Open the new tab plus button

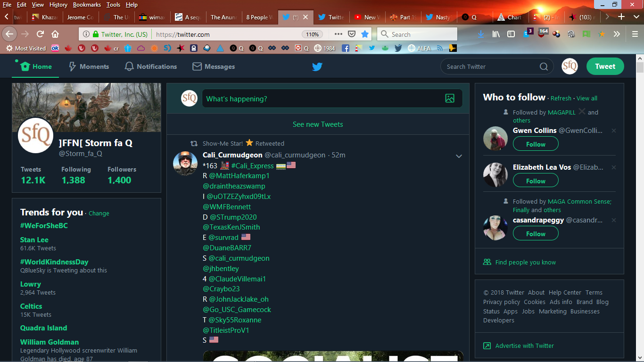tap(621, 17)
